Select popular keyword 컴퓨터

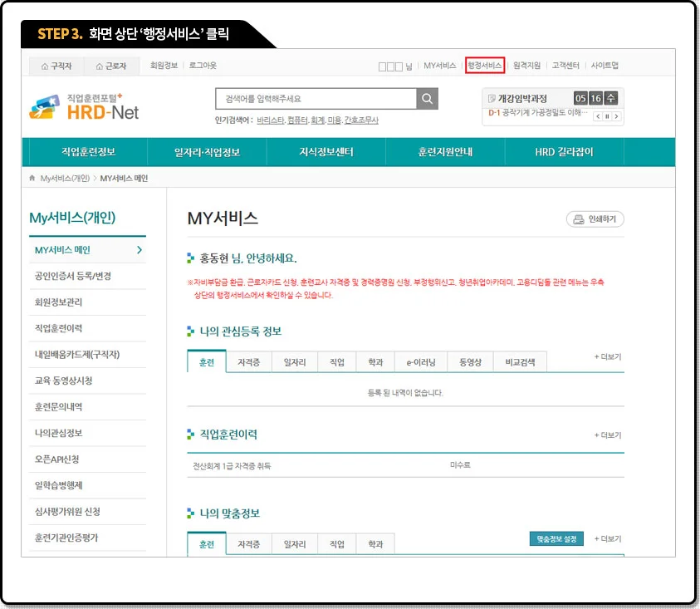[297, 120]
